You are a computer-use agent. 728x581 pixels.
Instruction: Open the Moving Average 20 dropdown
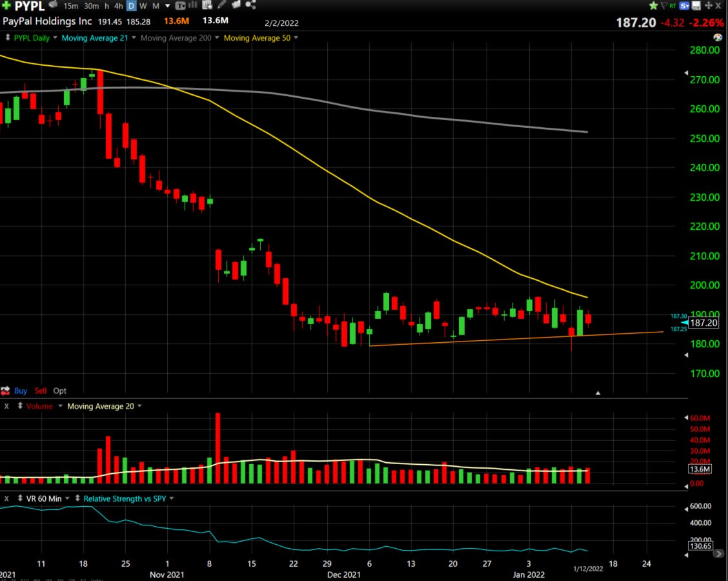click(139, 406)
